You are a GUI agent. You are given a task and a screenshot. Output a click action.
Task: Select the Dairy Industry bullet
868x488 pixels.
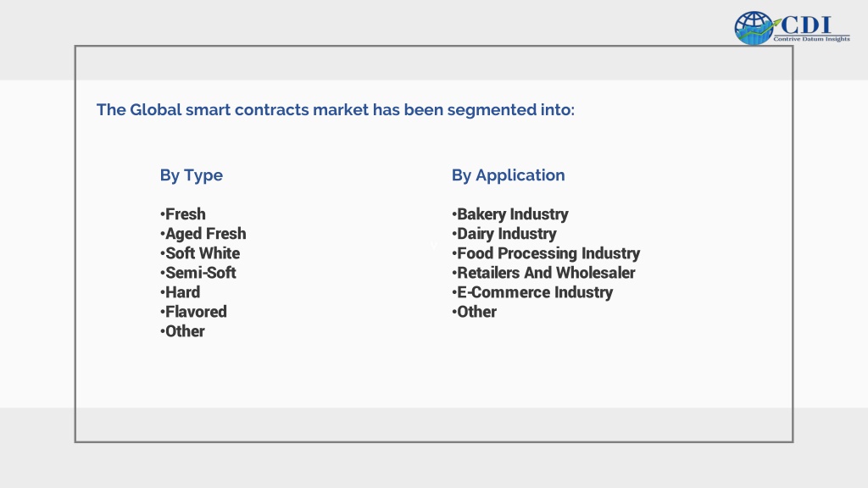pyautogui.click(x=504, y=234)
